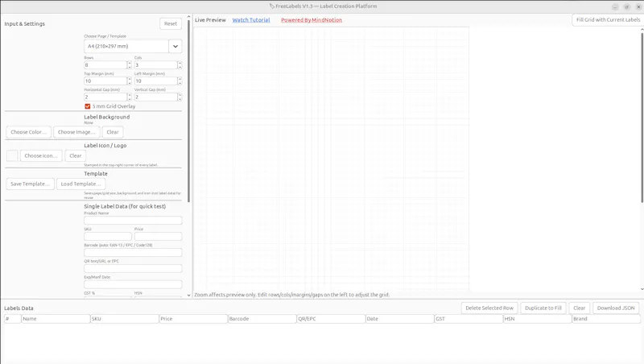Click Fill Grid with Current Labels
Viewport: 644px width, 364px height.
[x=608, y=19]
